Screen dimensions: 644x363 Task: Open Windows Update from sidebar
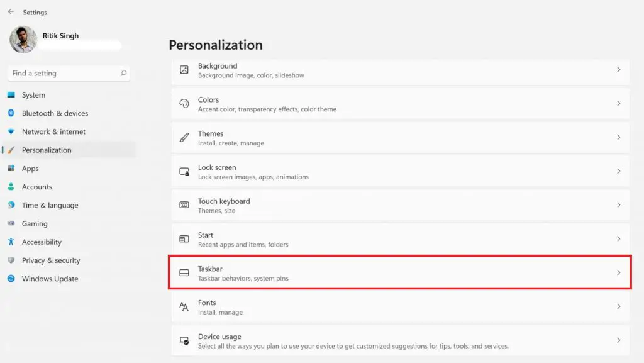(49, 279)
